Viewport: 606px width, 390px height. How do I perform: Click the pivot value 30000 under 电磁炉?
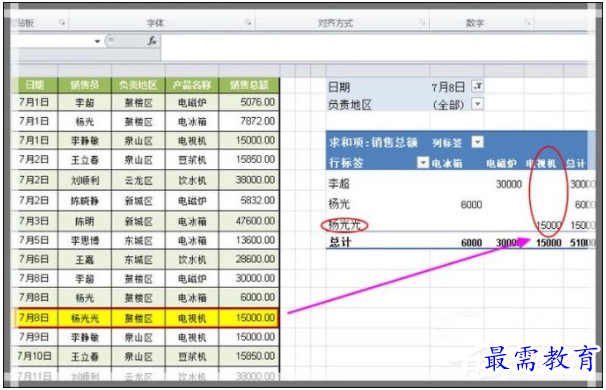click(509, 184)
